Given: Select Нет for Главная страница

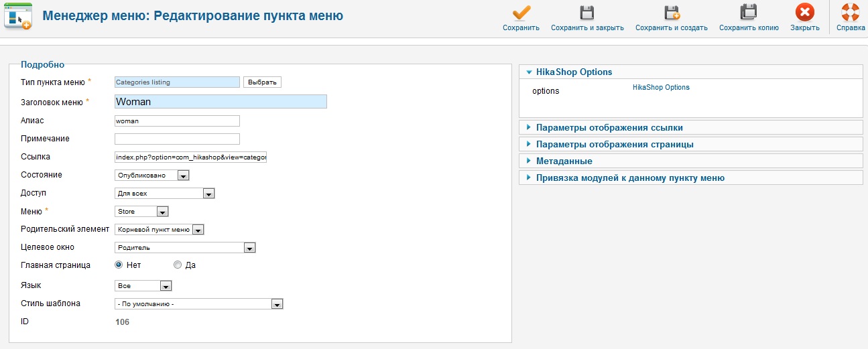Looking at the screenshot, I should (119, 265).
